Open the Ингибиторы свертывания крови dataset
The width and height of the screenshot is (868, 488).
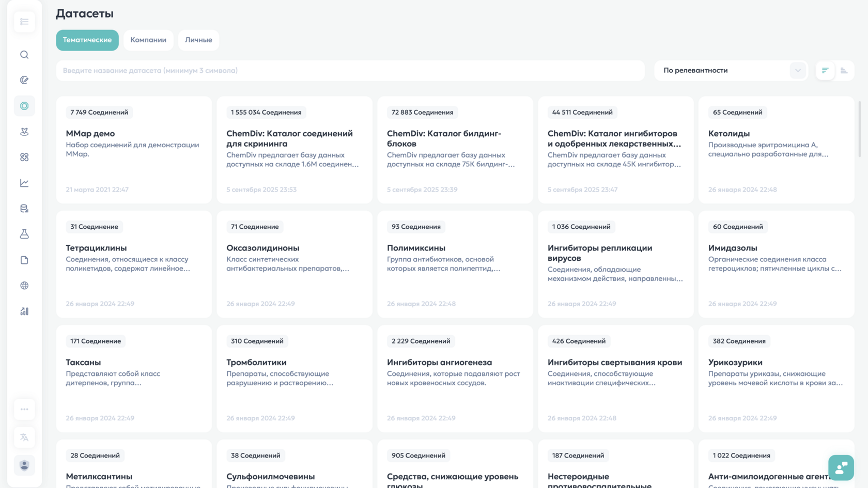click(x=616, y=379)
